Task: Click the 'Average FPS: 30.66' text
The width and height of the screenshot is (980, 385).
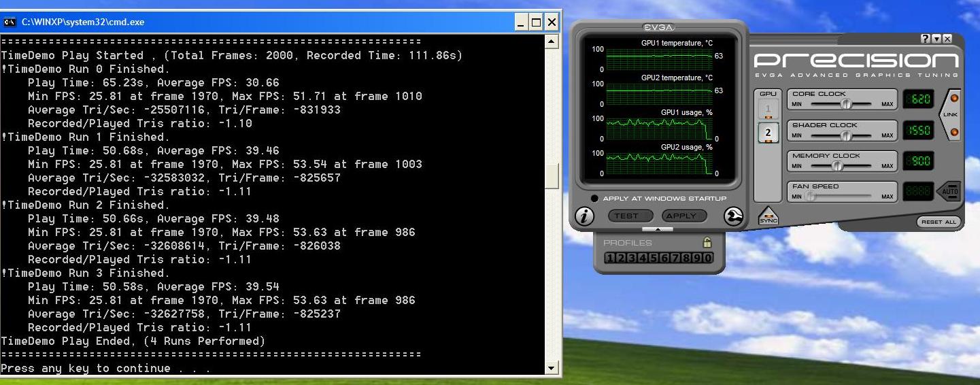Action: pos(218,82)
